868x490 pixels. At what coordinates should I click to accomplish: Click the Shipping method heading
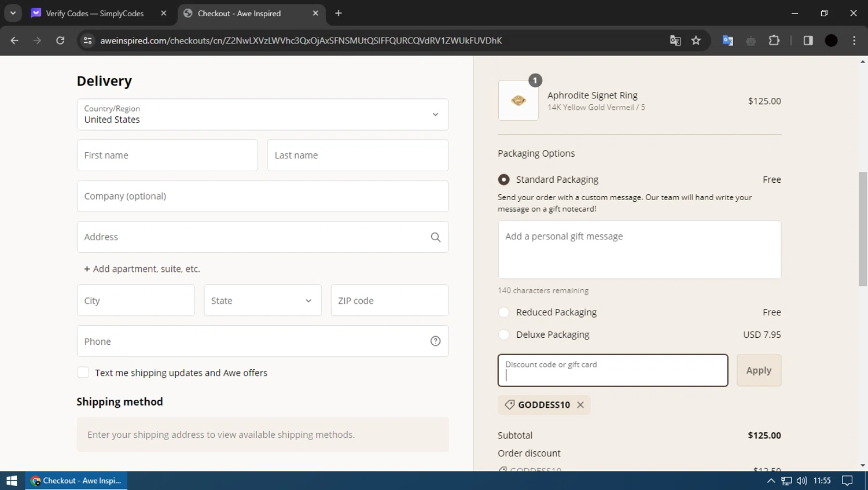coord(120,401)
